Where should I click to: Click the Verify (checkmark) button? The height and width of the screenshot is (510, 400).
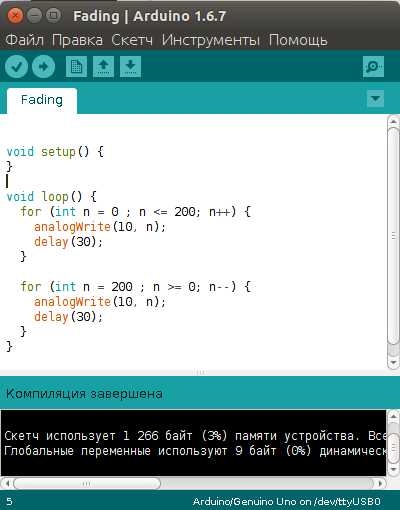tap(16, 67)
